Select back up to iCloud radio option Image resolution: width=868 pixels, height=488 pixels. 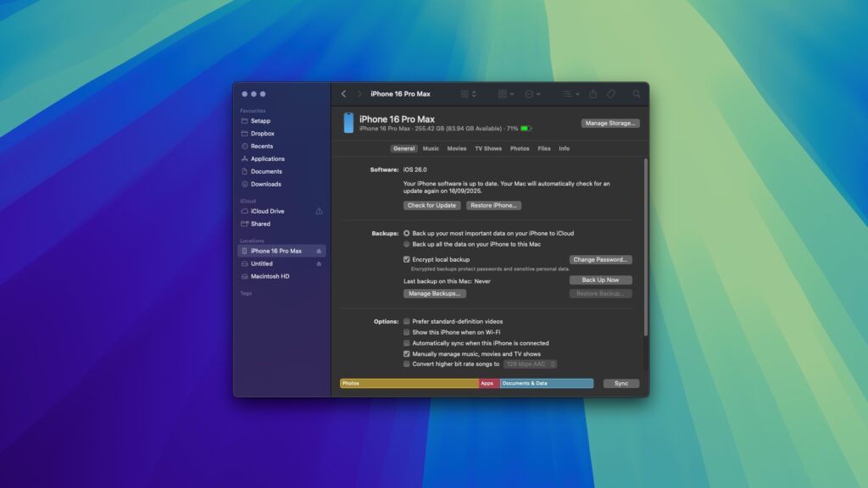[x=407, y=234]
